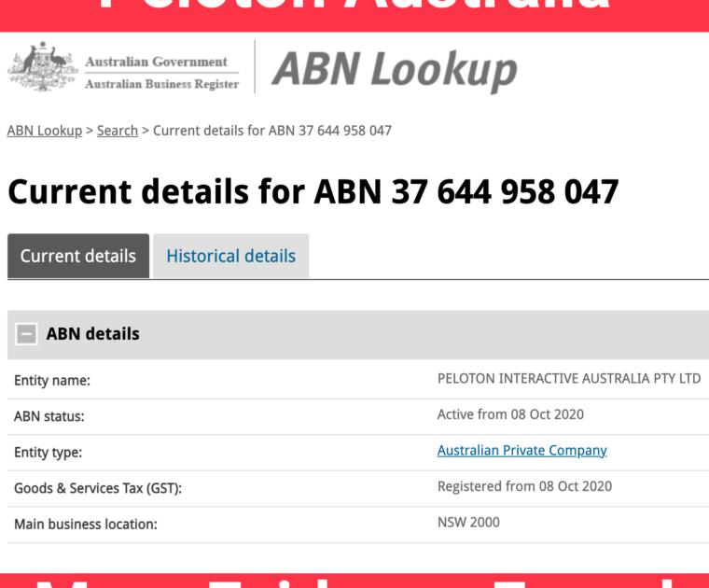The width and height of the screenshot is (709, 588).
Task: Click the Registered from 08 Oct 2020 value
Action: point(524,486)
